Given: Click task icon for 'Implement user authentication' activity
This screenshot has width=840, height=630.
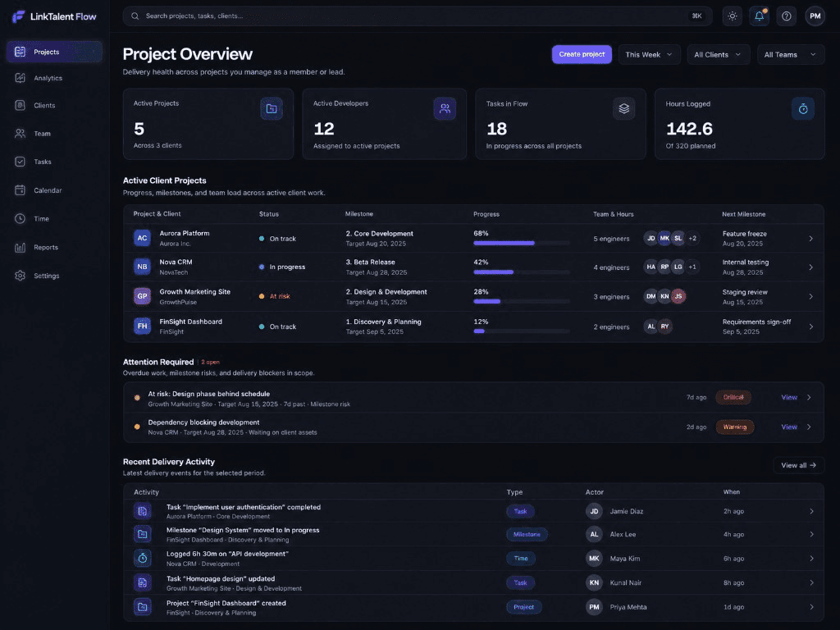Looking at the screenshot, I should 143,511.
